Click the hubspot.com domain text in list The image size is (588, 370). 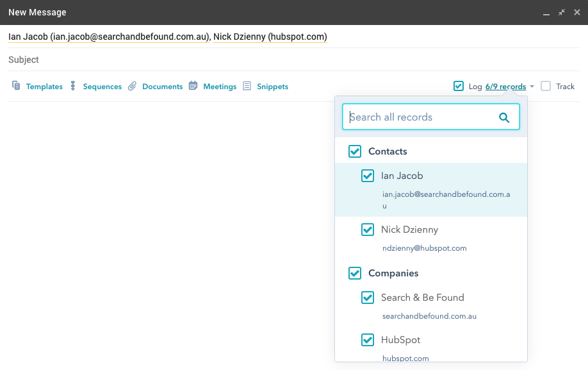(405, 358)
